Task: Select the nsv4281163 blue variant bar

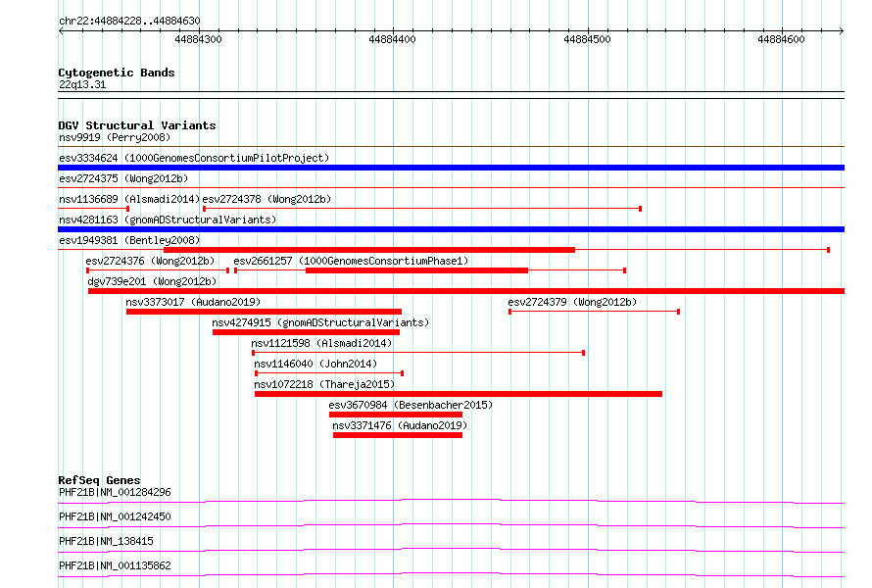Action: coord(451,229)
